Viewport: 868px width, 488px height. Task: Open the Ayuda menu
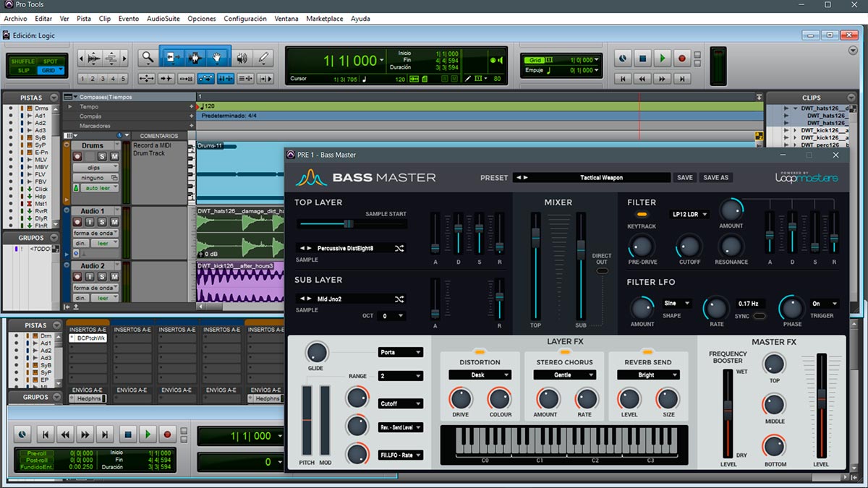(x=360, y=19)
